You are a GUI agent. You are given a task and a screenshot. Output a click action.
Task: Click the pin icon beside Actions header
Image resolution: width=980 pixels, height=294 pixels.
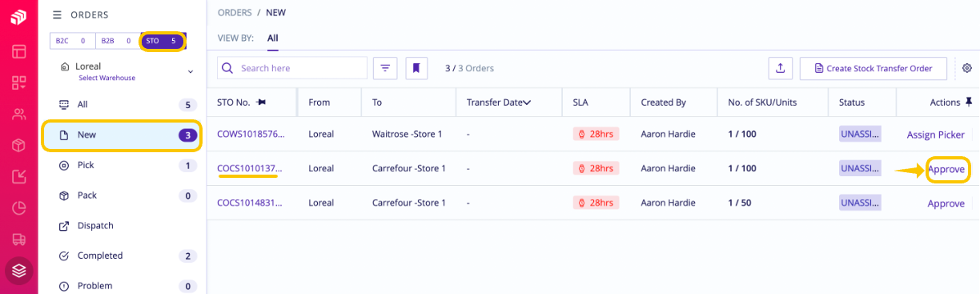969,102
